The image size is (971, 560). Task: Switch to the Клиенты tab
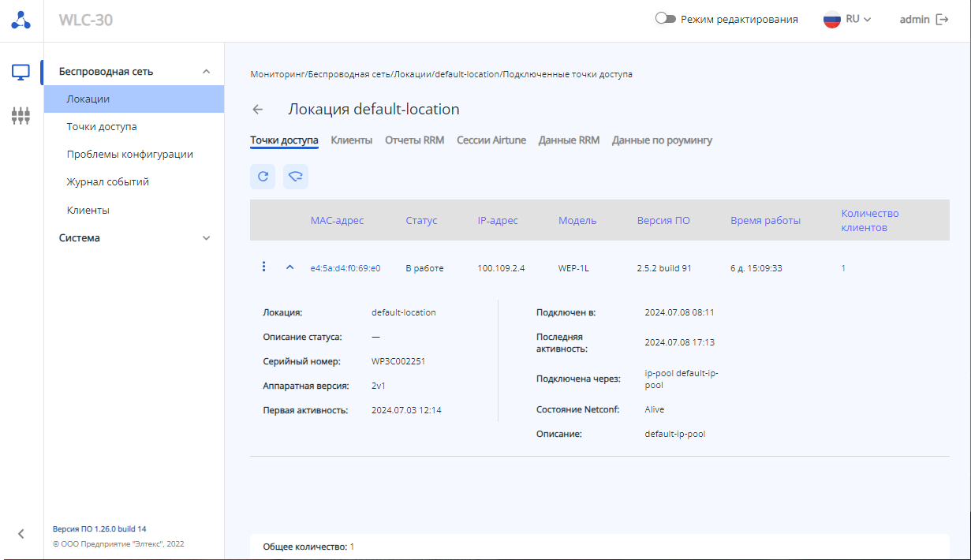351,140
